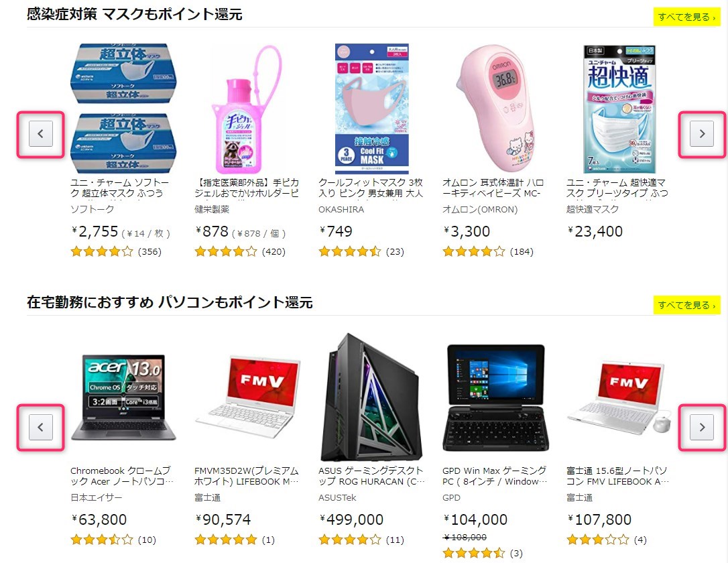Open the 富士通 15.6型ノートパソコン title link
Image resolution: width=728 pixels, height=563 pixels.
pos(617,477)
